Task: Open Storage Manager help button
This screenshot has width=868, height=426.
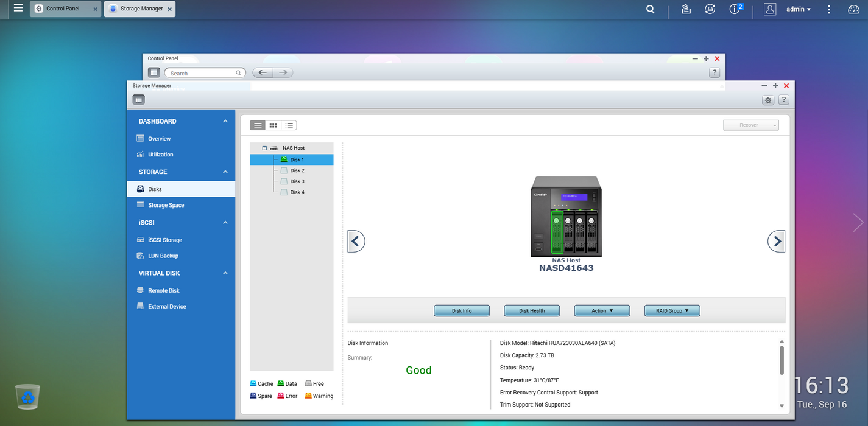Action: (x=784, y=100)
